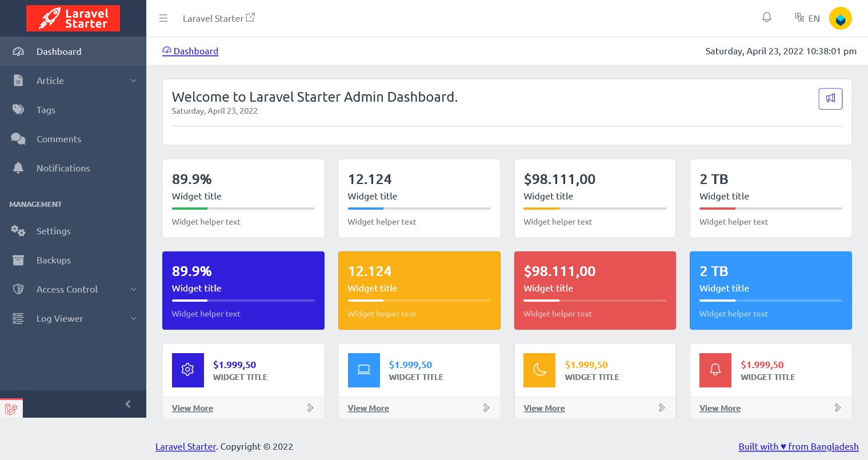Click the purple gear widget icon

pyautogui.click(x=188, y=370)
